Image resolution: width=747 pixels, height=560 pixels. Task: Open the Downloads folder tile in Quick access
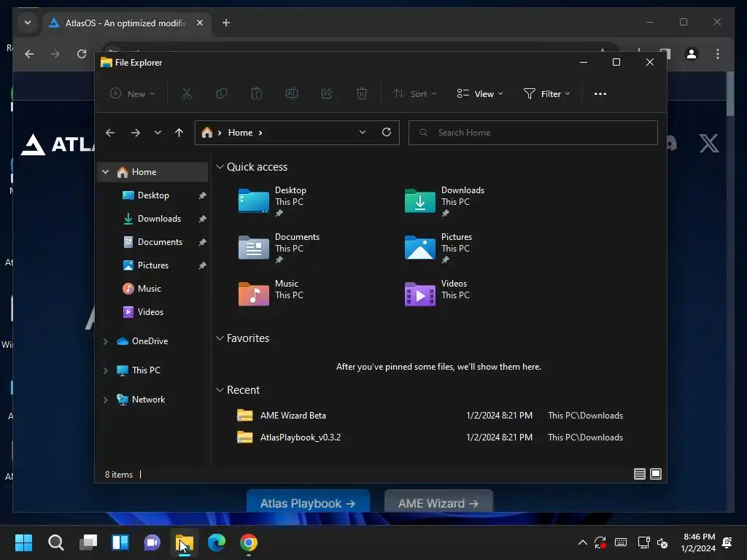coord(445,201)
